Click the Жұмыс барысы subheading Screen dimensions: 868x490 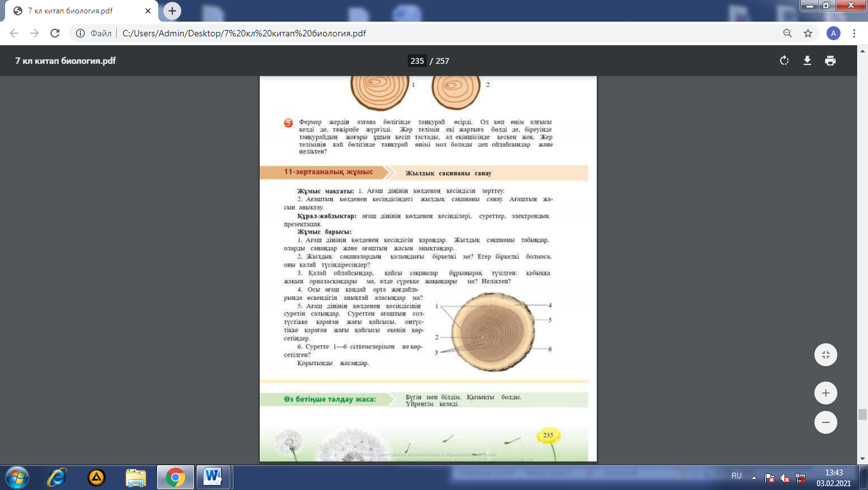click(324, 232)
